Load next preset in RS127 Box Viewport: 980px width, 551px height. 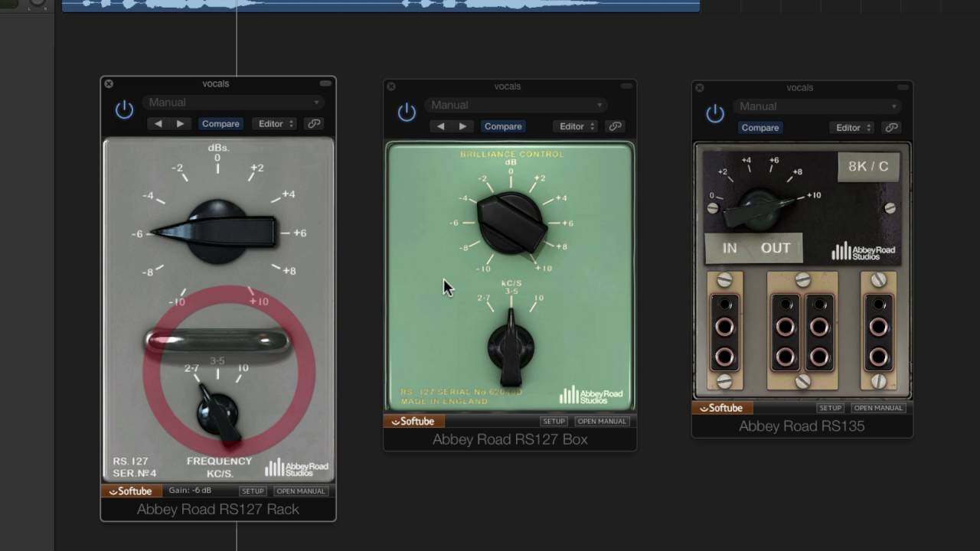462,127
